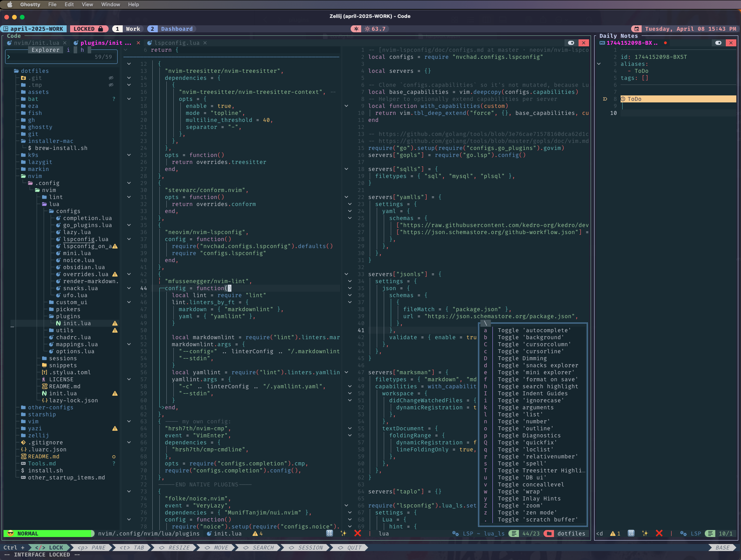Click the line position icon beside 44/23
Image resolution: width=741 pixels, height=560 pixels.
coord(514,534)
